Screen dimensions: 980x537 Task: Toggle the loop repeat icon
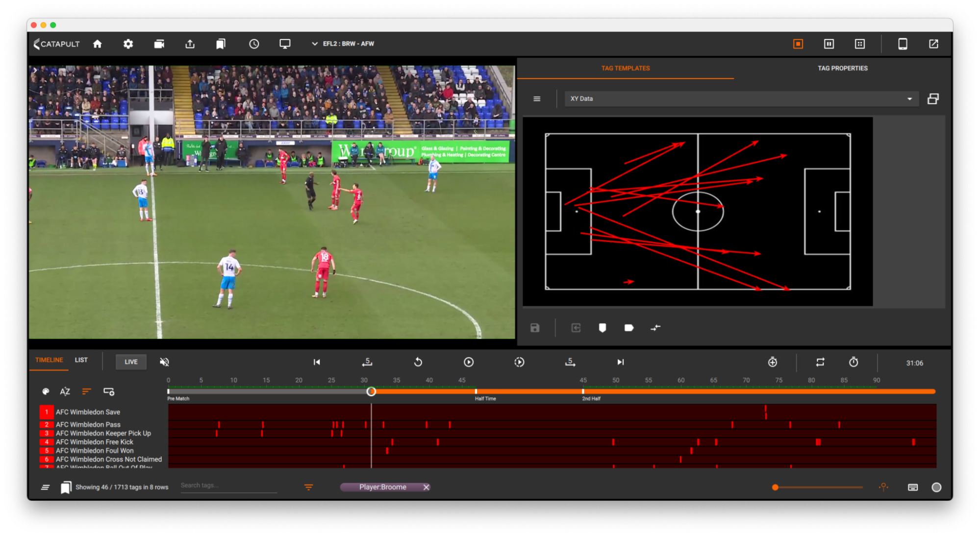pos(820,362)
